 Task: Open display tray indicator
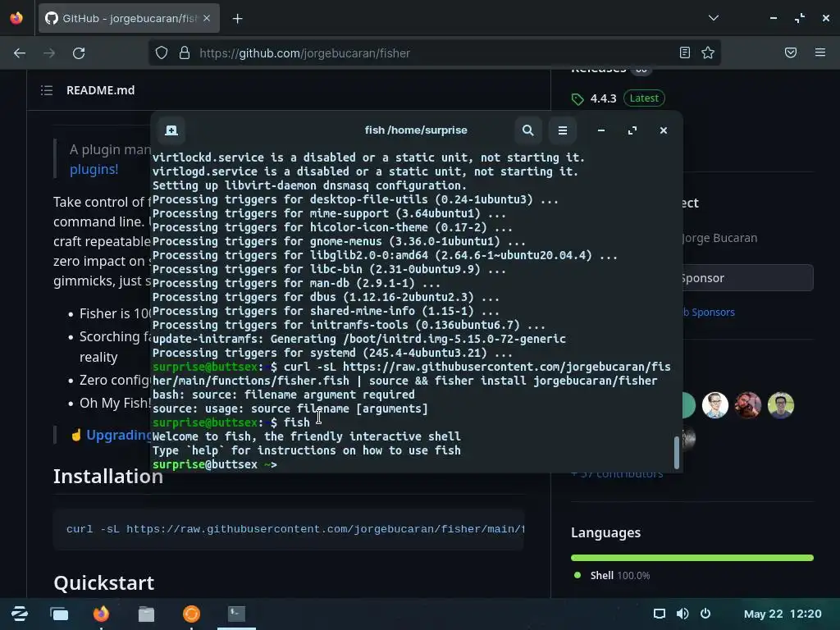[x=660, y=614]
